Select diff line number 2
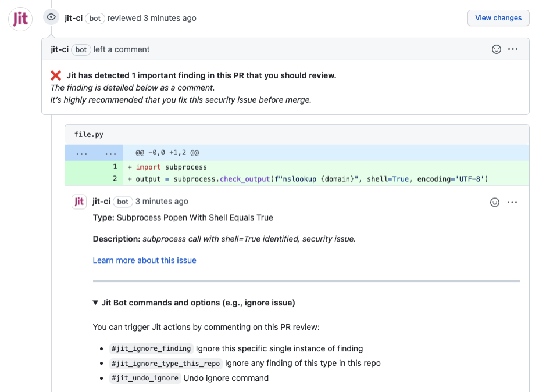The image size is (539, 392). click(x=115, y=179)
